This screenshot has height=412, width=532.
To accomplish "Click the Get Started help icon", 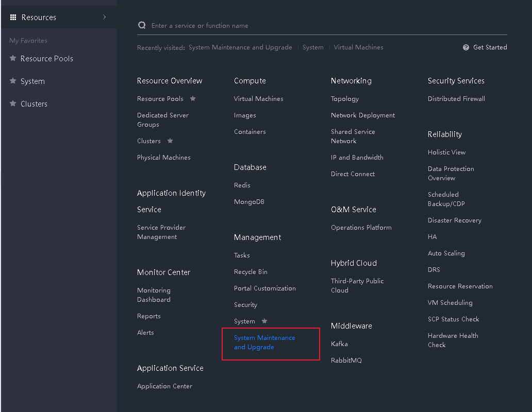I will (466, 47).
